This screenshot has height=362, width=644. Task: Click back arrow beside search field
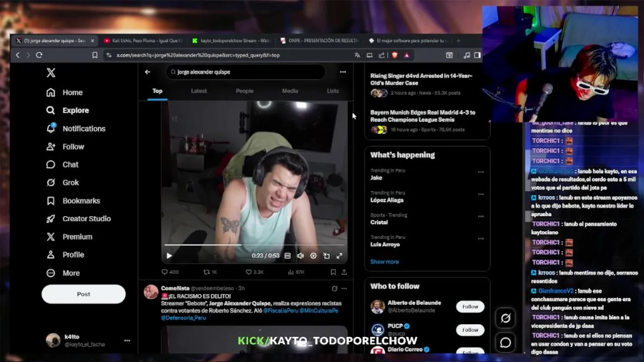click(x=147, y=72)
